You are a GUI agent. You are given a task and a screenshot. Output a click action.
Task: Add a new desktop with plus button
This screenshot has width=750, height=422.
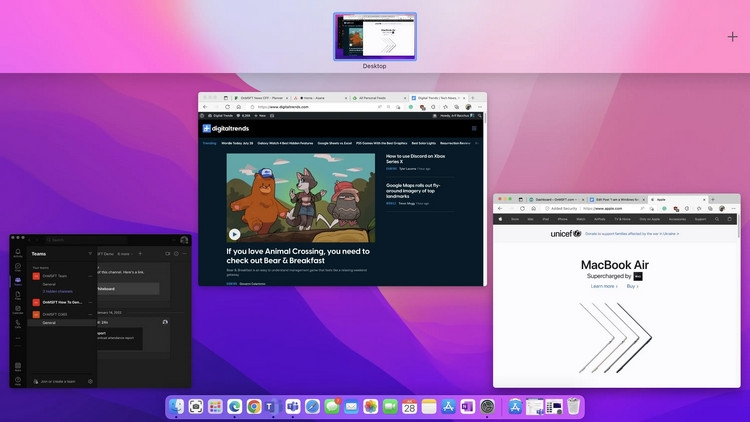click(x=732, y=37)
